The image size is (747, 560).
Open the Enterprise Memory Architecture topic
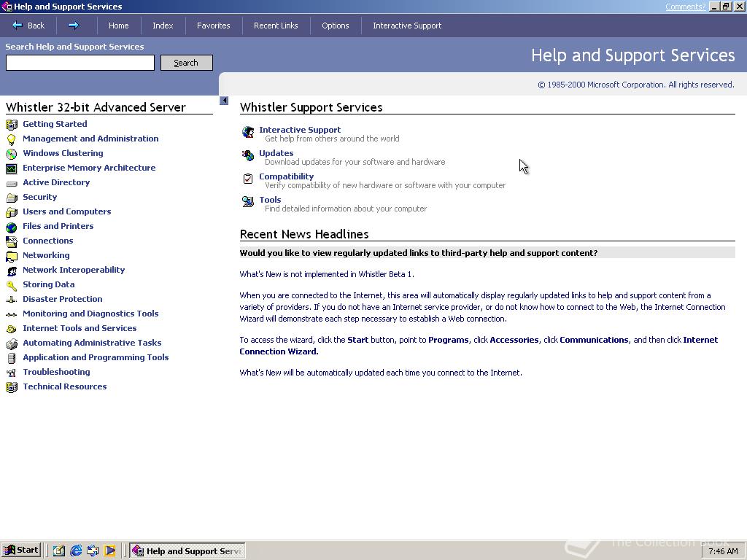pyautogui.click(x=89, y=168)
